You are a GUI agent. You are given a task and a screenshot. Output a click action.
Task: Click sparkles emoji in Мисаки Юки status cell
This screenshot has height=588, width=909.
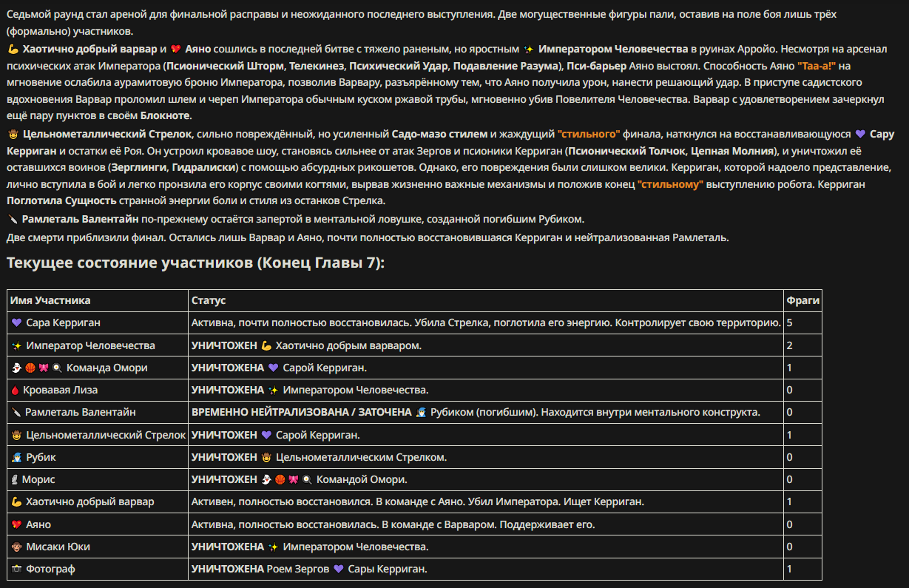273,547
